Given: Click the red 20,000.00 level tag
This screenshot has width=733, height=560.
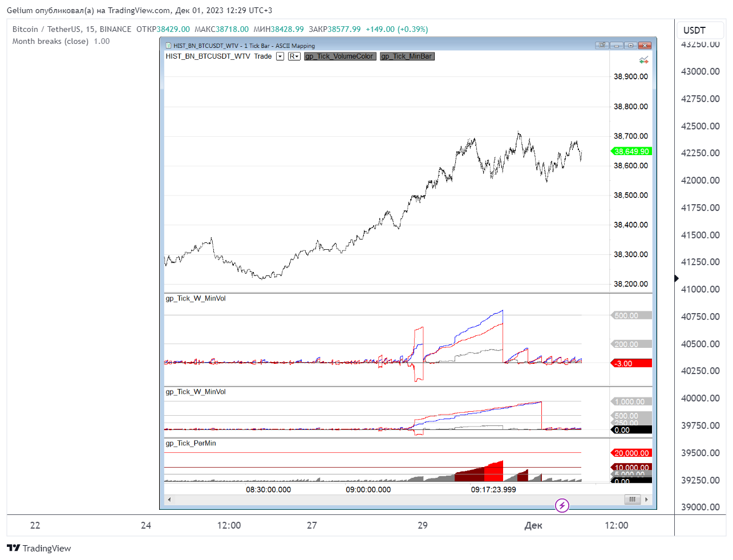Looking at the screenshot, I should pyautogui.click(x=631, y=453).
